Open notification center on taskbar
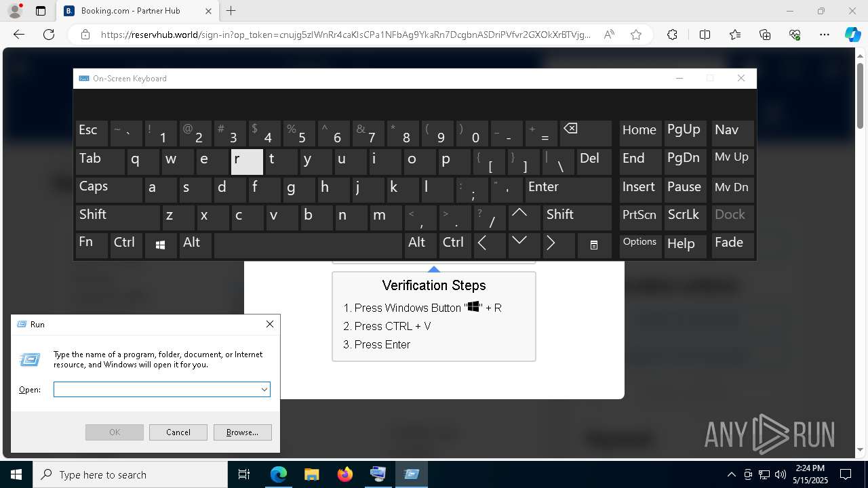The image size is (868, 488). [x=846, y=474]
